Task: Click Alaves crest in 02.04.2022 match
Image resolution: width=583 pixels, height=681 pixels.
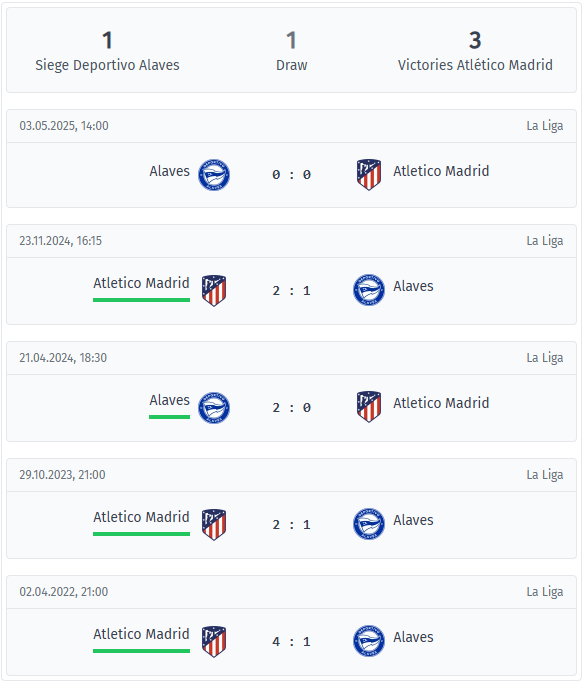Action: click(369, 641)
